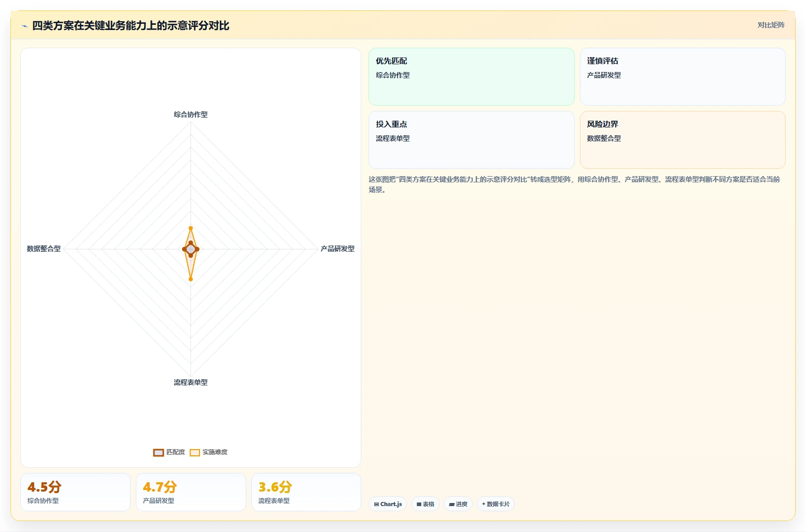Viewport: 806px width, 532px height.
Task: Click the 4.7分 产品研发型 score card
Action: pos(191,492)
